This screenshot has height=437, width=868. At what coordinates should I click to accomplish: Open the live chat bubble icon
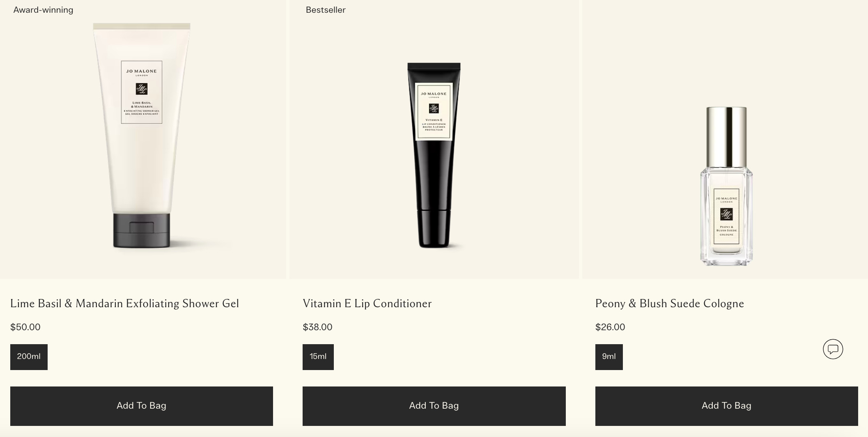click(833, 349)
